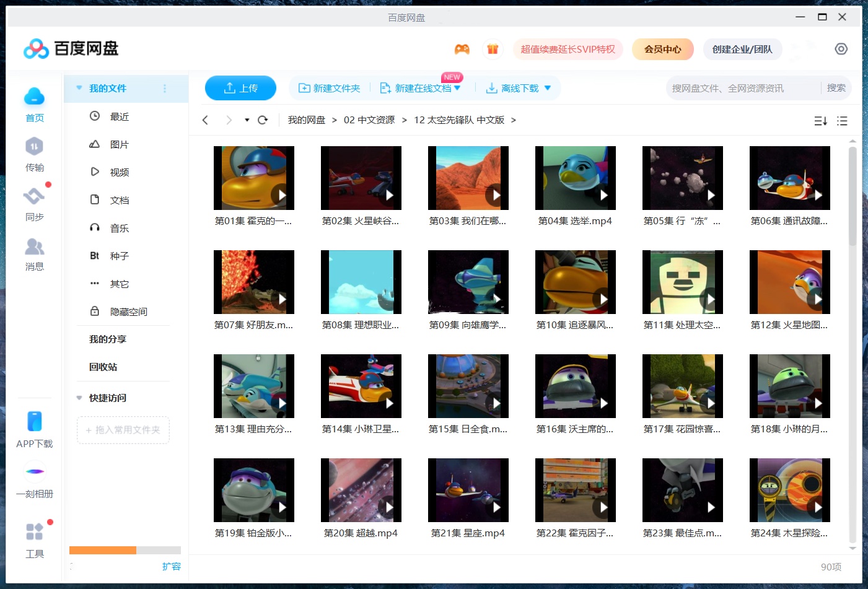Viewport: 868px width, 589px height.
Task: Open 隐藏空间 in sidebar
Action: tap(129, 312)
